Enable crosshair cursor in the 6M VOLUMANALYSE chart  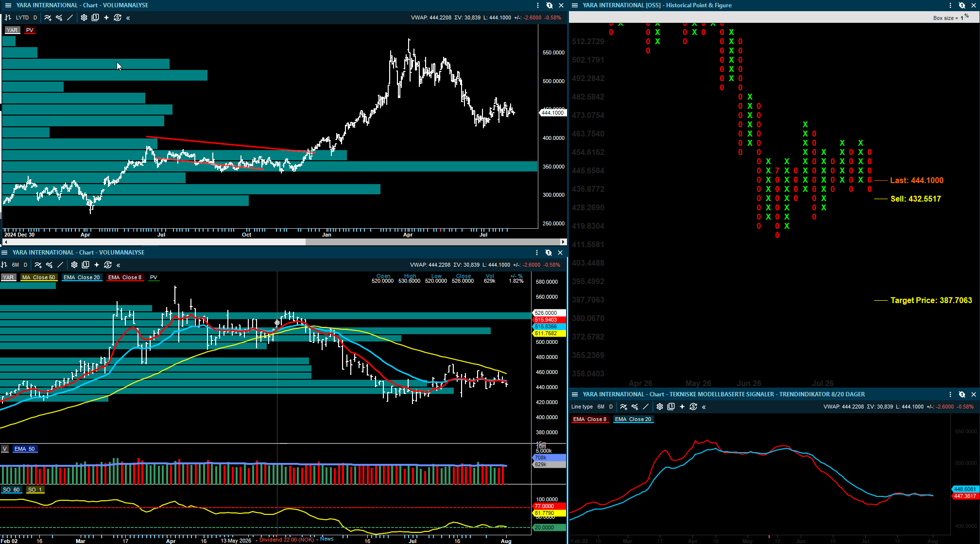pyautogui.click(x=97, y=265)
